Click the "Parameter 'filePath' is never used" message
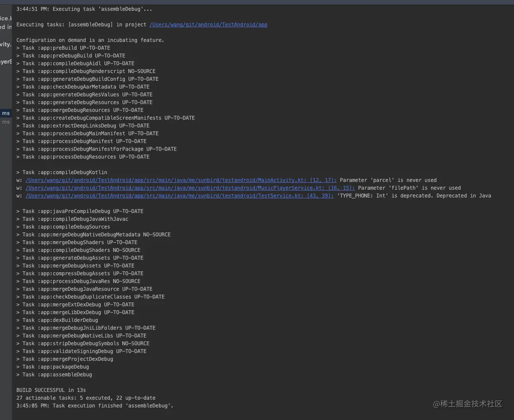 point(409,188)
